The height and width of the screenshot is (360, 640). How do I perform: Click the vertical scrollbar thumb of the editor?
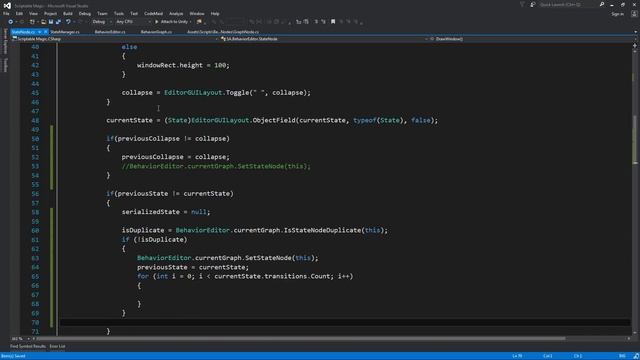point(635,139)
